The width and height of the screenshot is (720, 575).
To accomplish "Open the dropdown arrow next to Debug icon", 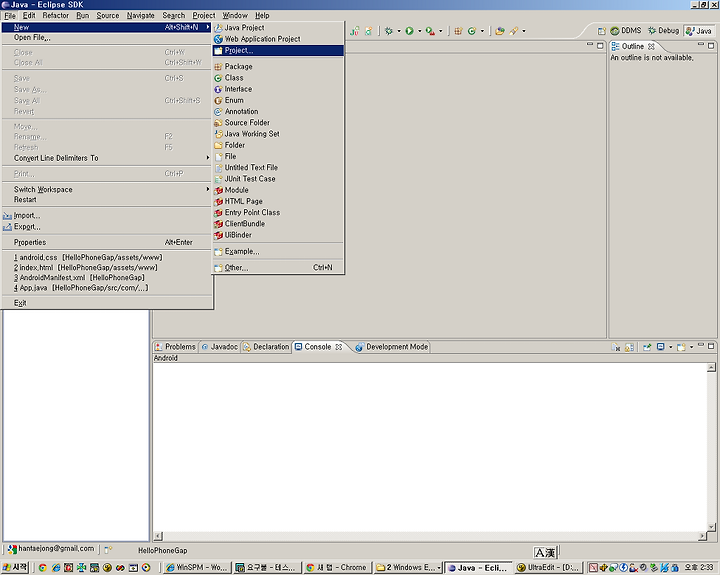I will [399, 31].
